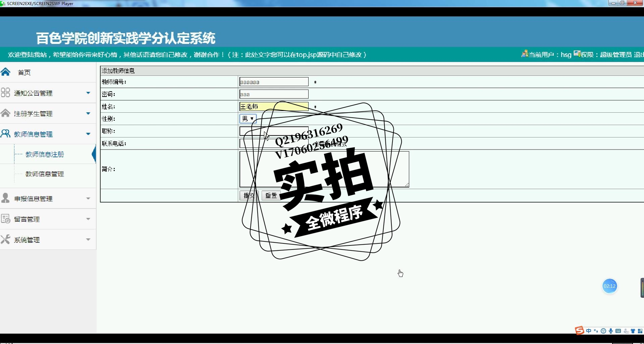Expand the 申报信息管理 menu arrow
Image resolution: width=644 pixels, height=344 pixels.
tap(88, 198)
